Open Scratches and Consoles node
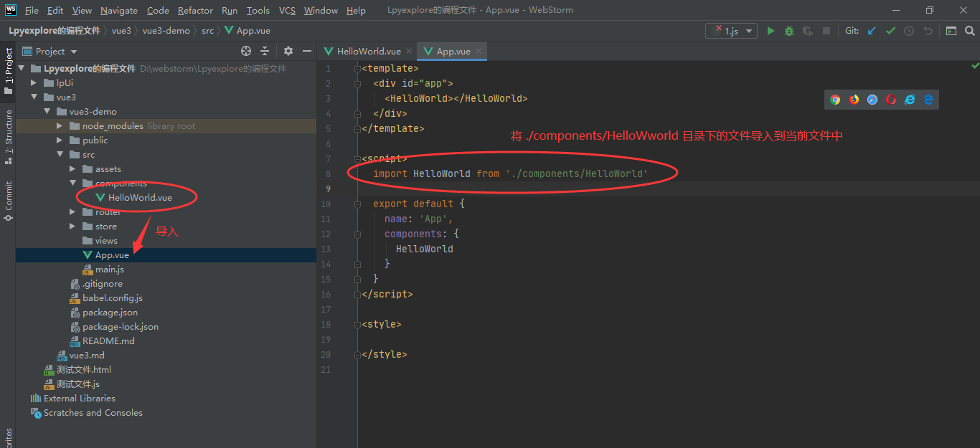 93,412
